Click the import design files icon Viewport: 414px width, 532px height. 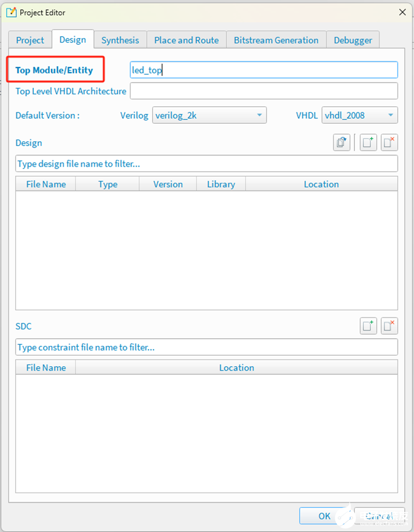[x=342, y=143]
